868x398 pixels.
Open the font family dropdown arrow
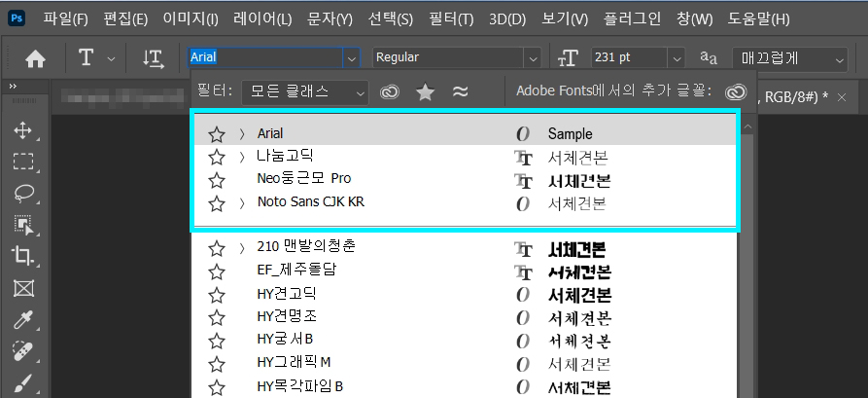click(x=351, y=57)
